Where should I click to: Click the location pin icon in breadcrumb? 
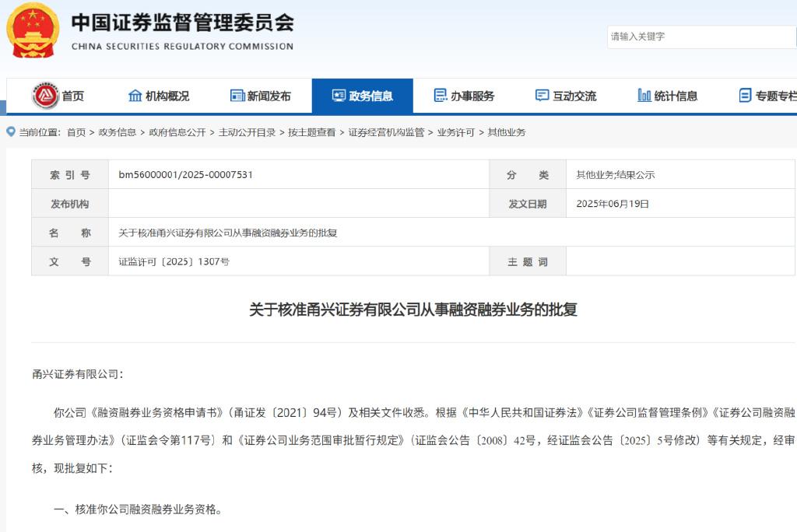click(x=11, y=131)
